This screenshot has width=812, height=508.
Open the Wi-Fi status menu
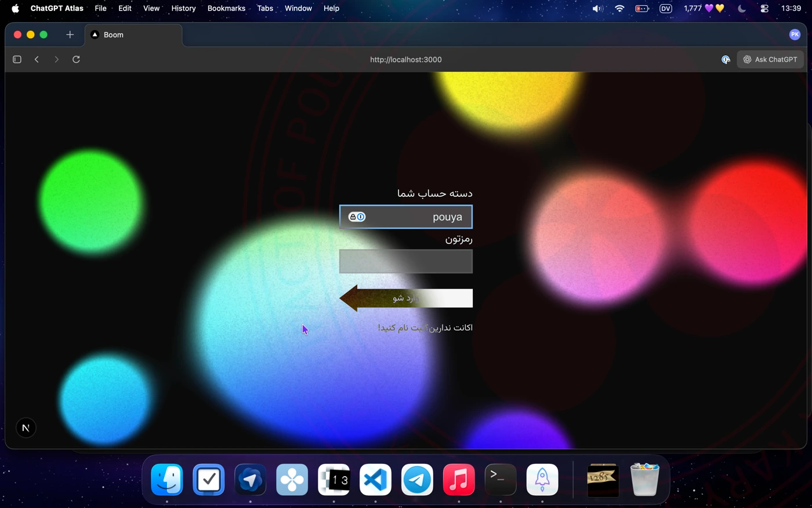tap(619, 9)
